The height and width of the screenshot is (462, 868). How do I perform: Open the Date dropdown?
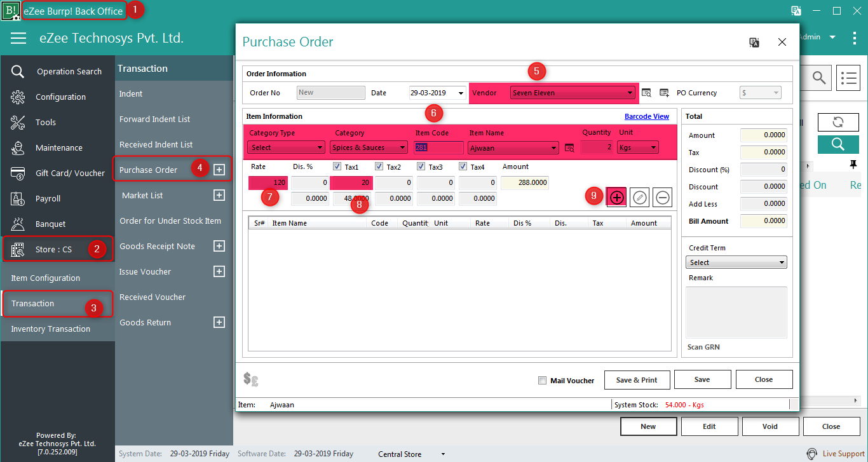[x=461, y=93]
